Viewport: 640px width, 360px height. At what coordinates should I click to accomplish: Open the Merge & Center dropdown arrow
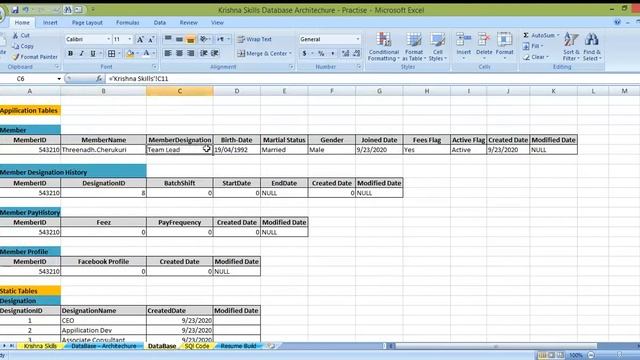(x=290, y=53)
